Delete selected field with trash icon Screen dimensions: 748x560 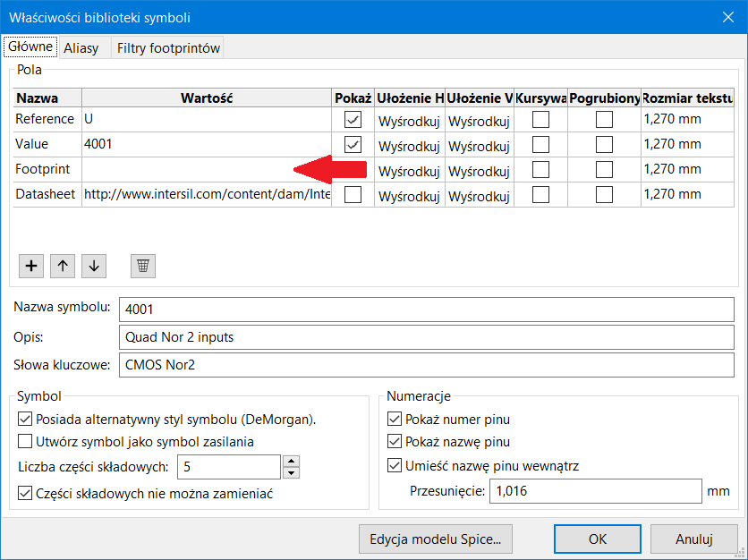(143, 265)
